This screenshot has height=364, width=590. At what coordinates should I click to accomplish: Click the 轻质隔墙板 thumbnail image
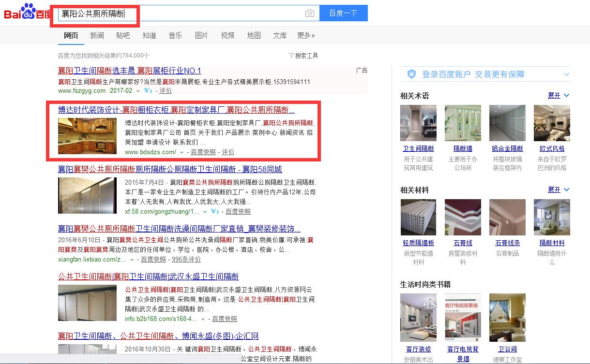[x=418, y=218]
